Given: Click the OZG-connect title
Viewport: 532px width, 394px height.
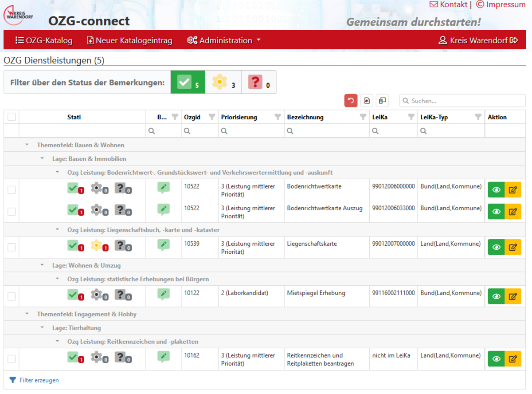Looking at the screenshot, I should pos(89,21).
